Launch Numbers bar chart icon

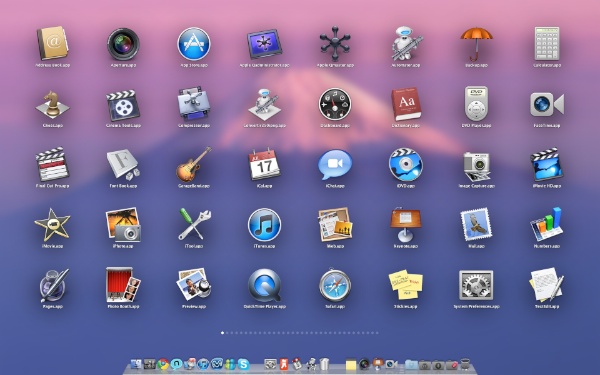pos(547,225)
